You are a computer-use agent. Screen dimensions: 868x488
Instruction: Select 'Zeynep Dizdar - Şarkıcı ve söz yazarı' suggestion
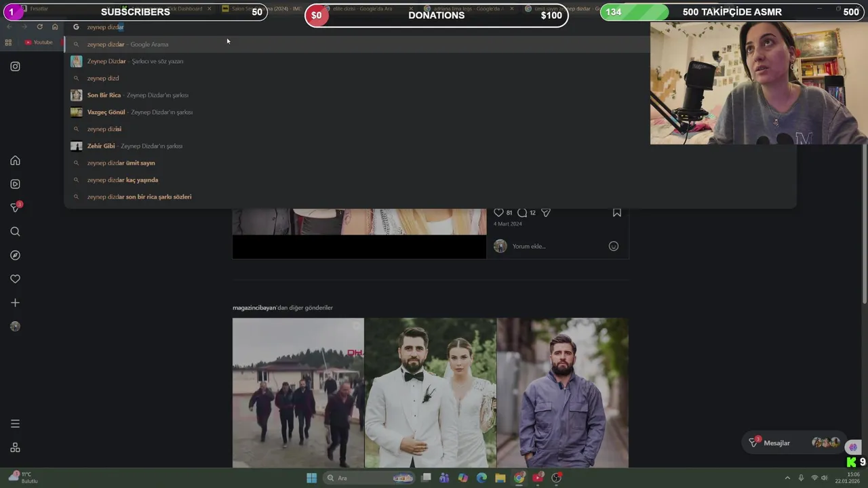430,61
